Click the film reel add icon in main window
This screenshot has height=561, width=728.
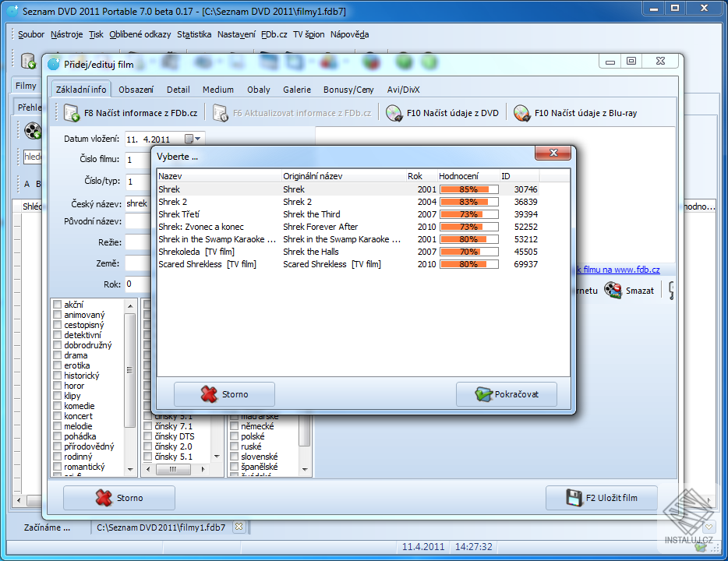click(33, 130)
